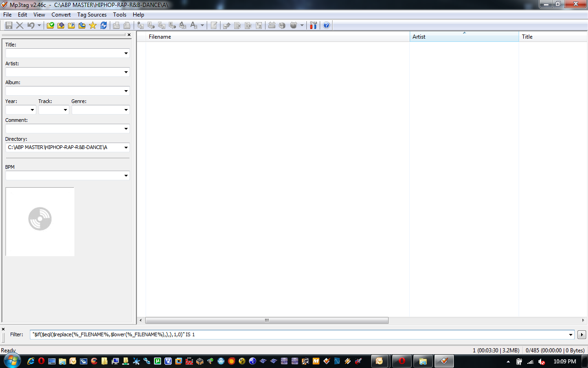Click the Remove tag X icon
Image resolution: width=588 pixels, height=368 pixels.
coord(20,25)
